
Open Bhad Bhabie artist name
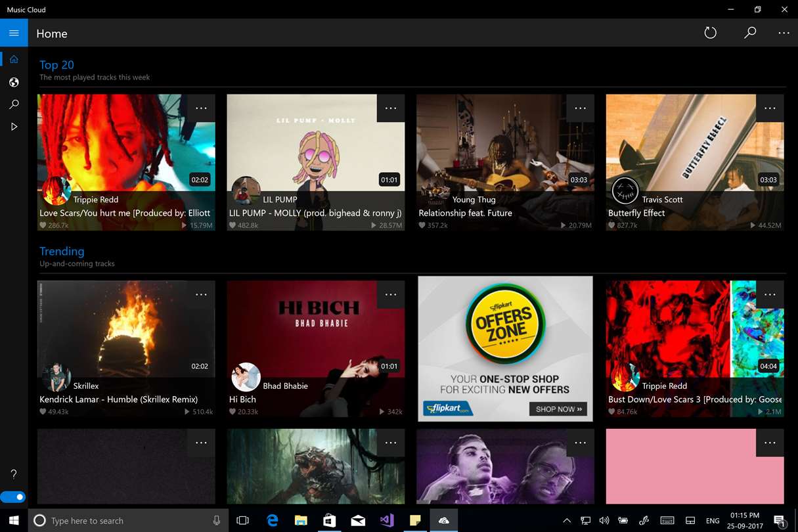point(285,386)
